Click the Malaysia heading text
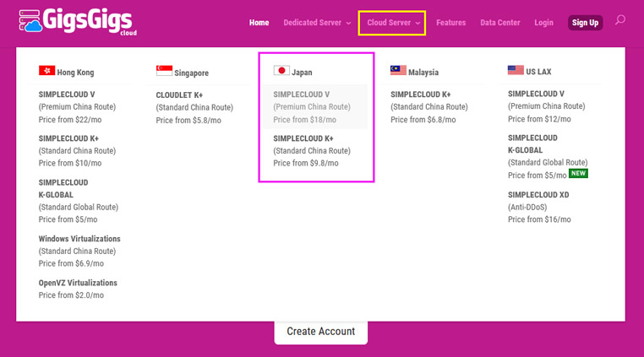Image resolution: width=644 pixels, height=357 pixels. click(x=423, y=73)
